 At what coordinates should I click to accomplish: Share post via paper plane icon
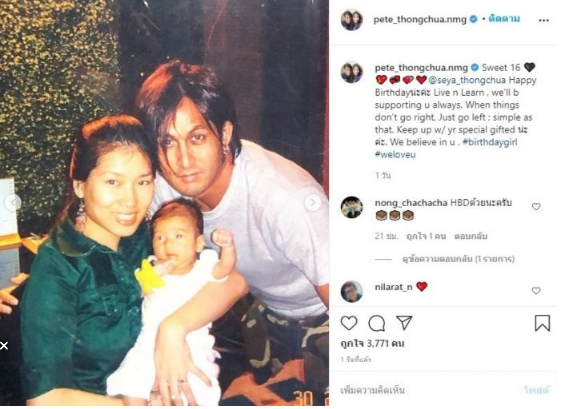tap(404, 322)
